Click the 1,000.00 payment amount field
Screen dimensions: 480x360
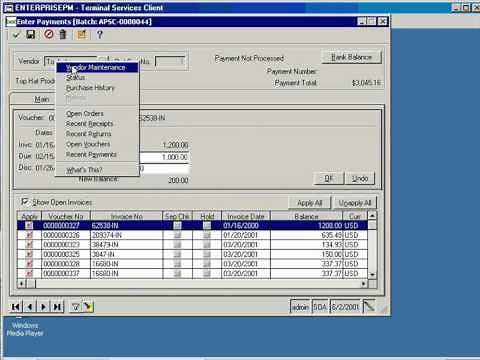tap(163, 157)
